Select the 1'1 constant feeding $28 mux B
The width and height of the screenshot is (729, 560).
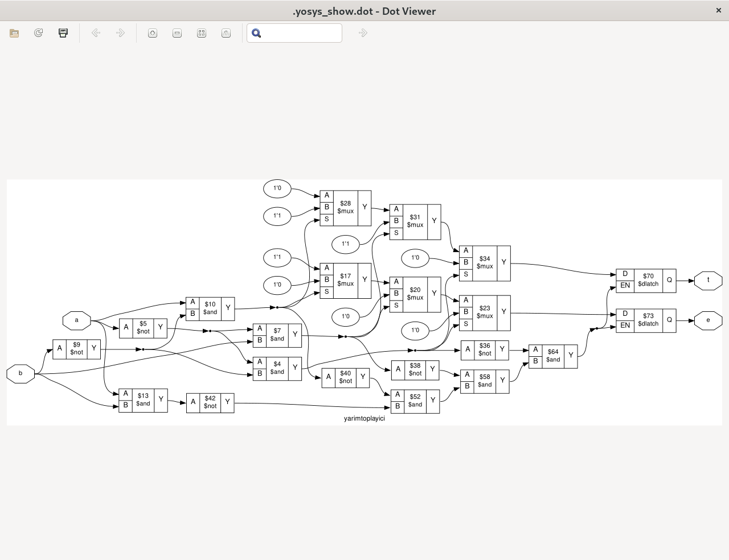coord(277,216)
